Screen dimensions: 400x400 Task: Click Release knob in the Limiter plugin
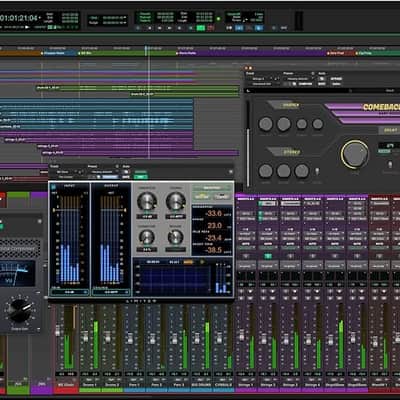(175, 237)
